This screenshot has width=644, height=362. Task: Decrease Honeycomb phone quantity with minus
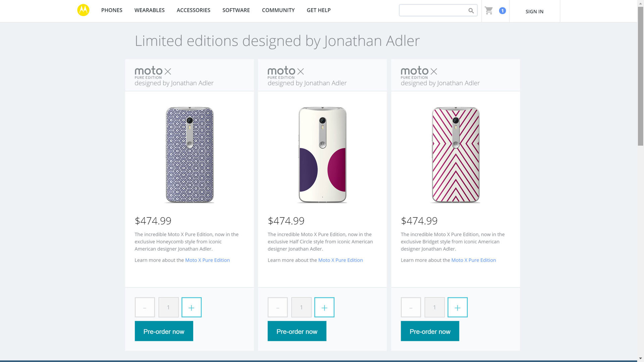(145, 307)
